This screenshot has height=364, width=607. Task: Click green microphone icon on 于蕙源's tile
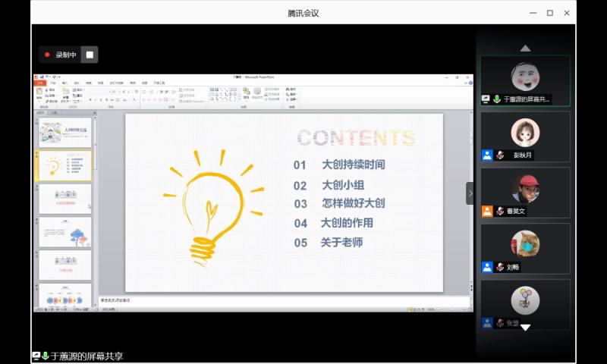497,99
